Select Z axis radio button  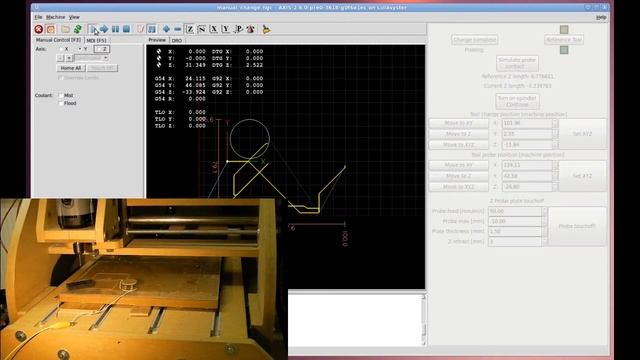point(102,49)
